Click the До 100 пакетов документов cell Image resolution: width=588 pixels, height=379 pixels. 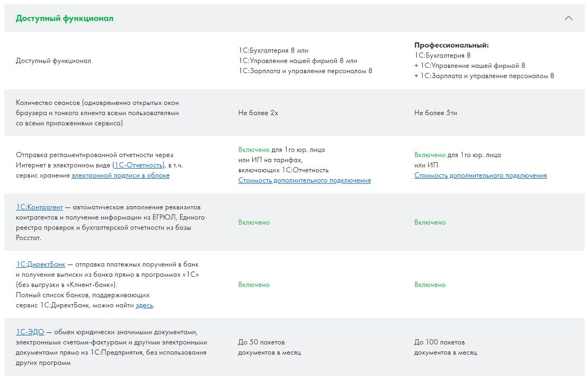click(446, 347)
